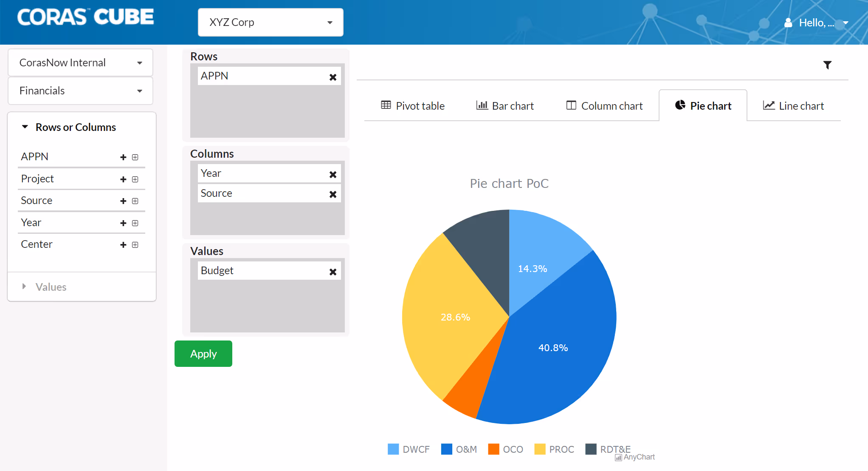Select the Pie chart icon
This screenshot has height=471, width=868.
coord(681,105)
